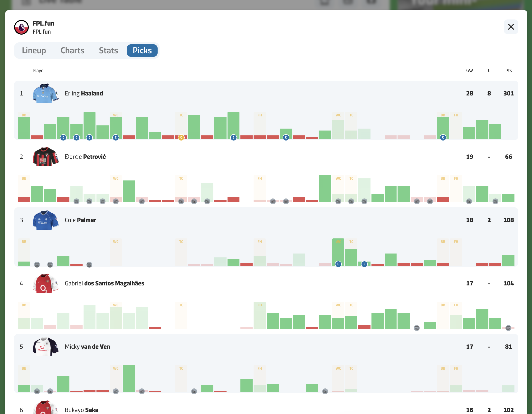
Task: Click the tallest green bar in Petrović's chart
Action: [325, 189]
